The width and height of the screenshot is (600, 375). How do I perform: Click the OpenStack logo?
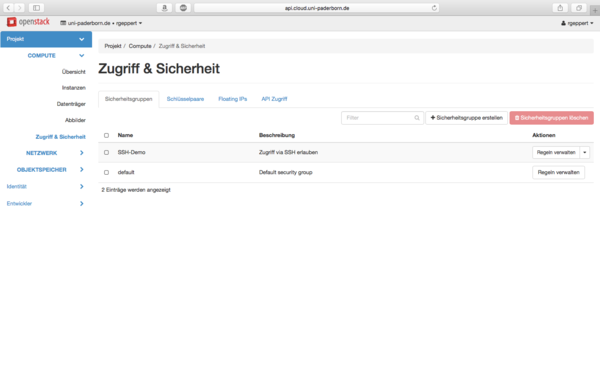pos(28,22)
